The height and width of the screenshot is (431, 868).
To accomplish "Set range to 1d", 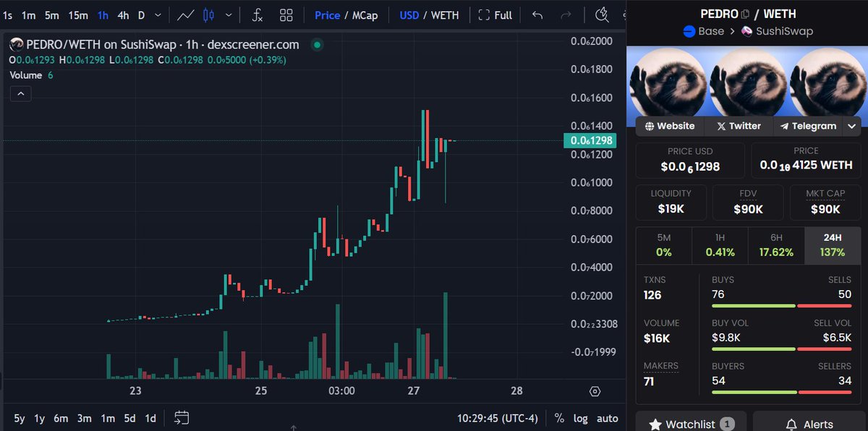I will pyautogui.click(x=150, y=418).
